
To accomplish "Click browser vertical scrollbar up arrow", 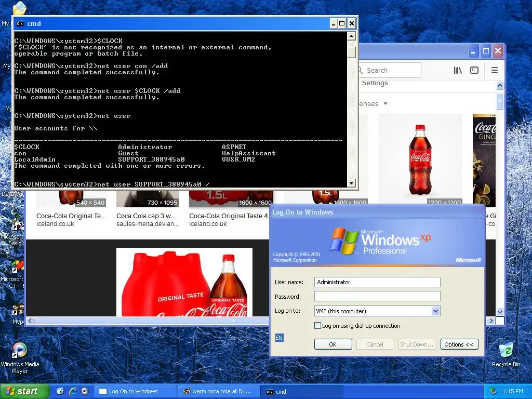I will [x=500, y=86].
